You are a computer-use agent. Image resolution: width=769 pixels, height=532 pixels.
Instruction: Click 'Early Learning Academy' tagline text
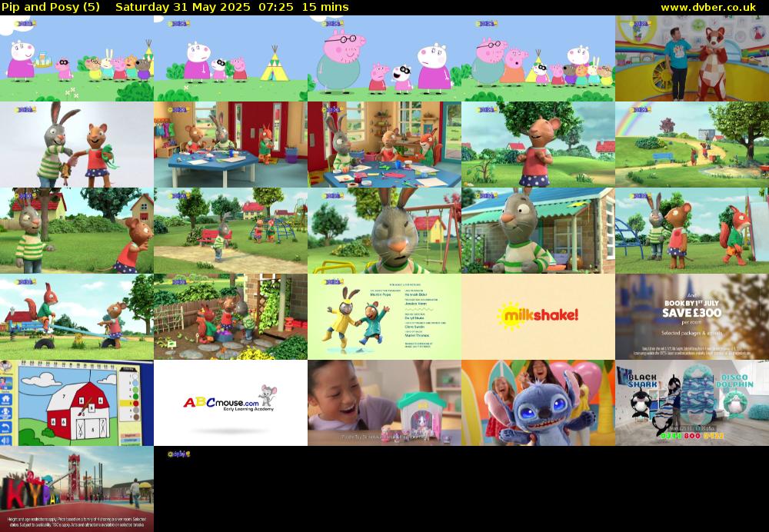tap(248, 408)
